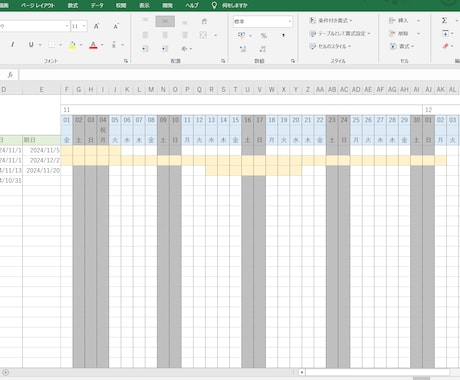
Task: Decrease indent in alignment group
Action: [145, 49]
